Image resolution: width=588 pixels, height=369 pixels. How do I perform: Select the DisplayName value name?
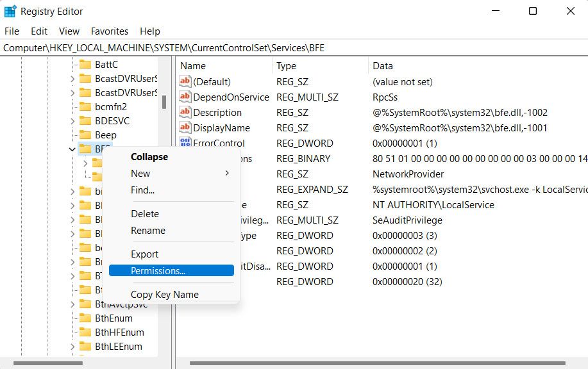click(222, 127)
